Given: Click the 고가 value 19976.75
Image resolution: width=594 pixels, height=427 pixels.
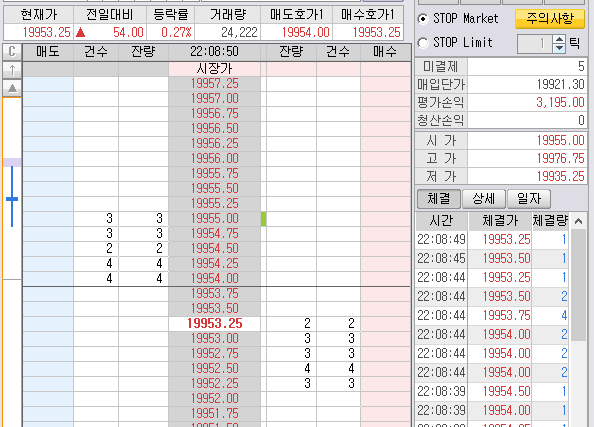Looking at the screenshot, I should 527,158.
